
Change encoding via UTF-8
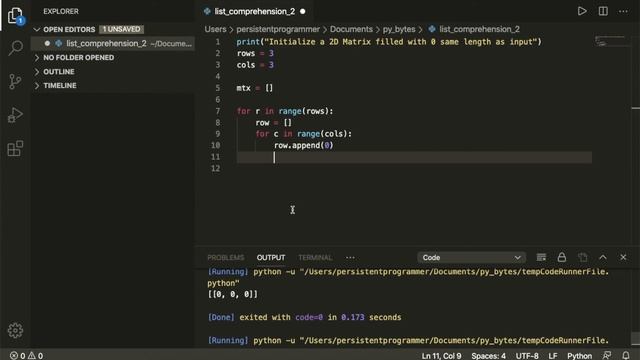[527, 356]
